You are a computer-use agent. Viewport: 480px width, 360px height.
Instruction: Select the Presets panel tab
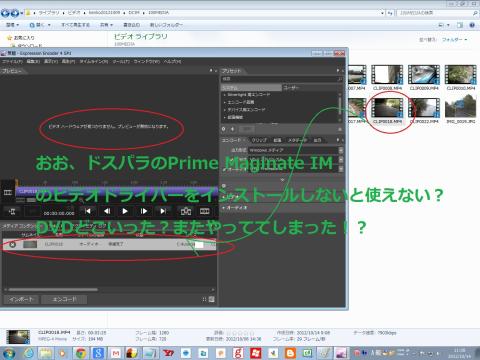click(231, 71)
